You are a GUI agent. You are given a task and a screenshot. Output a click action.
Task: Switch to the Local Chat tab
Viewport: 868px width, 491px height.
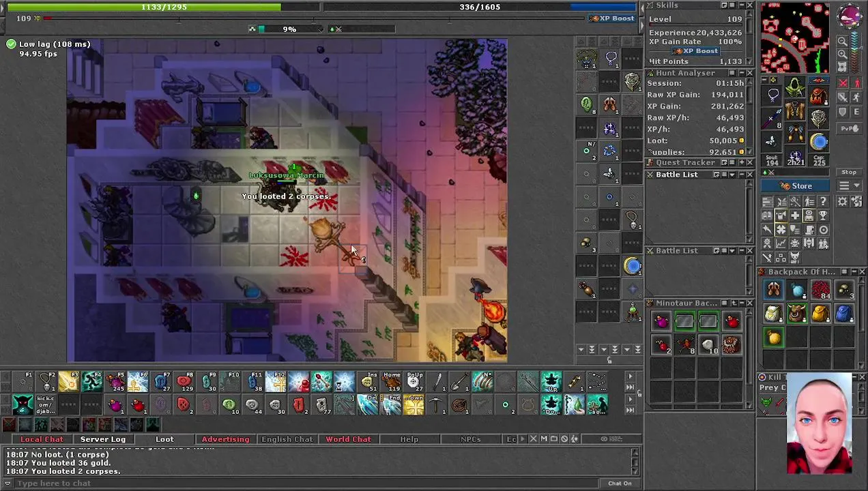(42, 439)
